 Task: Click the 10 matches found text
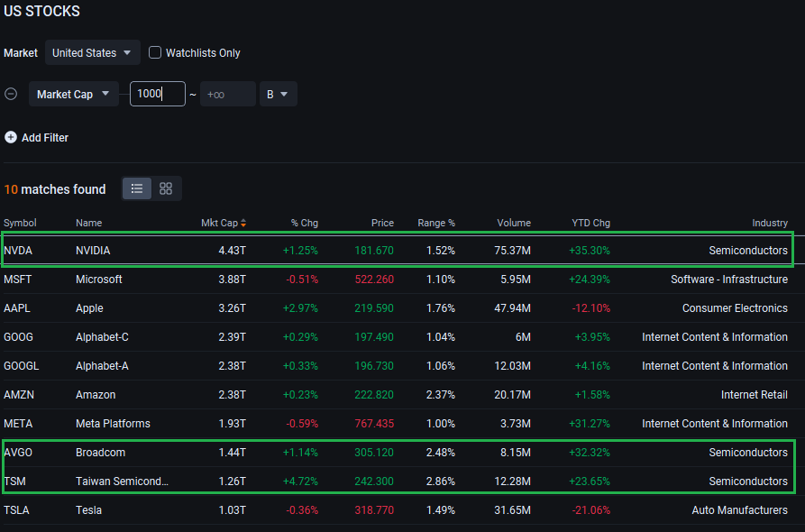55,189
